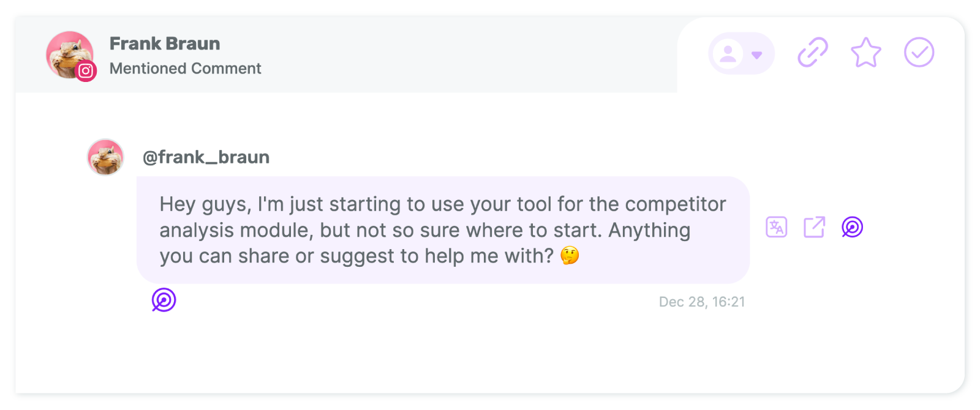Open comment in external window icon
This screenshot has width=980, height=410.
pos(814,227)
